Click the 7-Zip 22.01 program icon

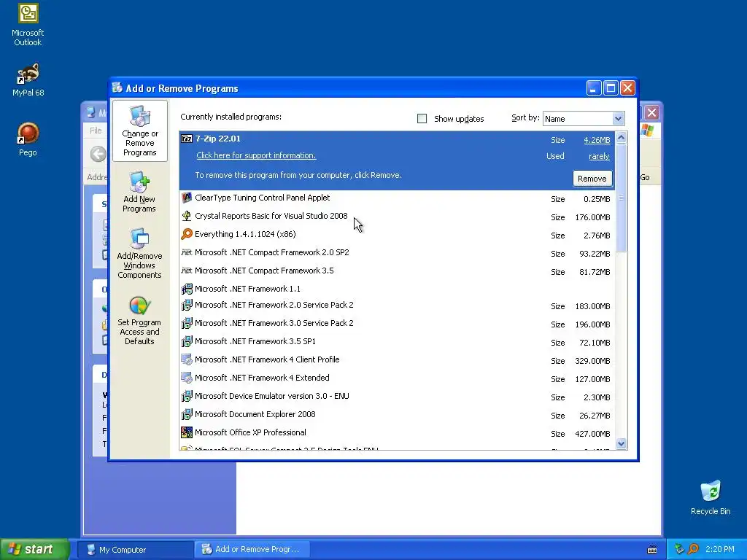pyautogui.click(x=187, y=139)
